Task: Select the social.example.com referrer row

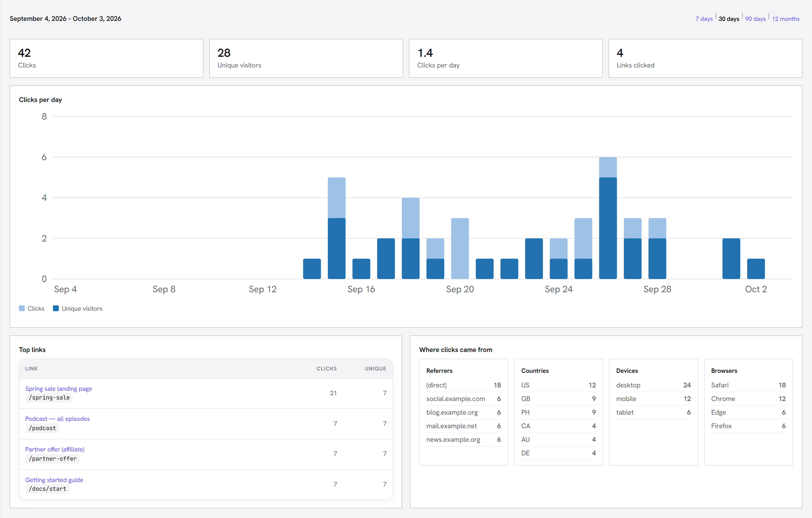Action: (x=463, y=399)
